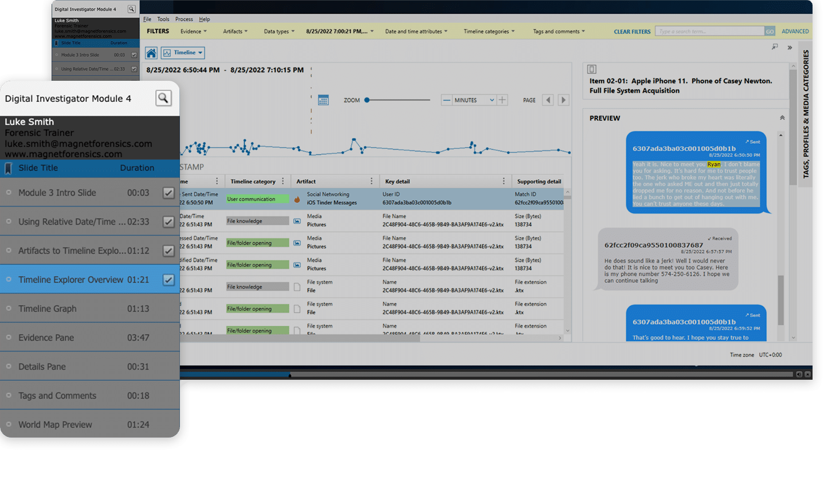Toggle Using Relative Date/Time checkbox
The height and width of the screenshot is (504, 824).
(x=168, y=222)
